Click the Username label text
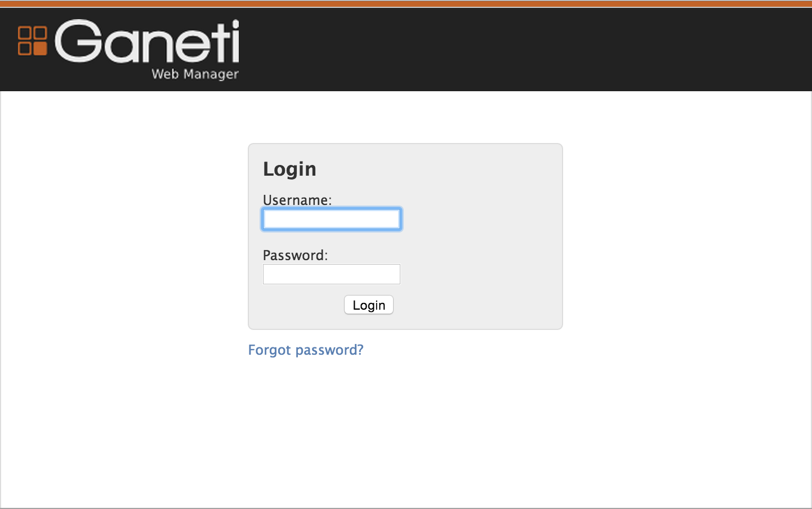The height and width of the screenshot is (509, 812). tap(297, 200)
